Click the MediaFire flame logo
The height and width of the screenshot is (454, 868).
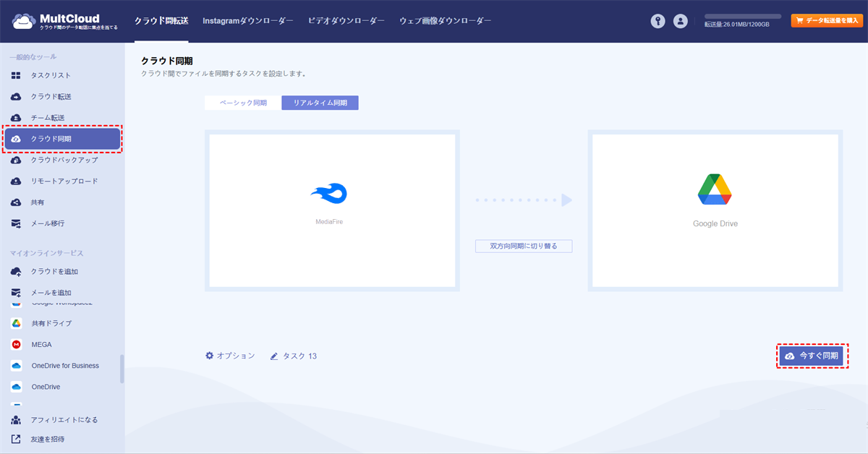tap(329, 193)
